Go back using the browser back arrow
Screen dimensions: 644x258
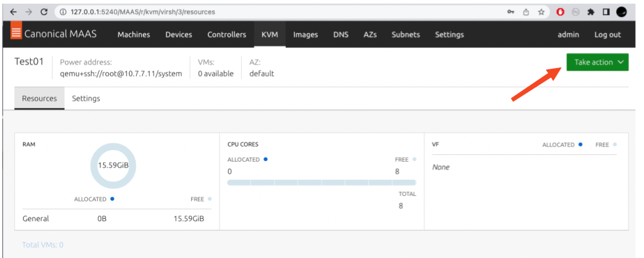(13, 11)
